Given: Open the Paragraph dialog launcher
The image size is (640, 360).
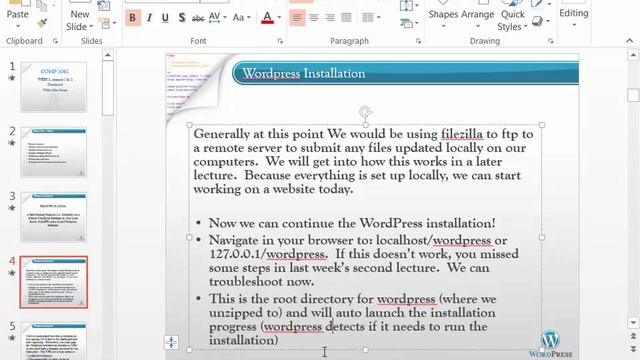Looking at the screenshot, I should pos(418,41).
